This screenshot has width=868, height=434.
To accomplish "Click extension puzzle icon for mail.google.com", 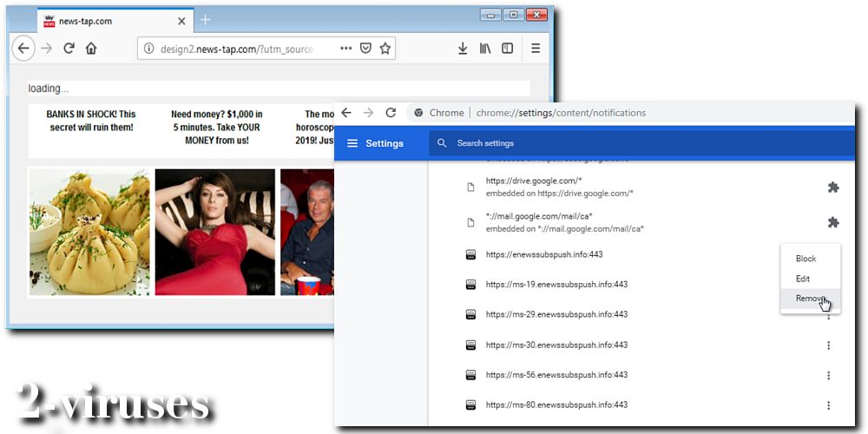I will tap(833, 222).
